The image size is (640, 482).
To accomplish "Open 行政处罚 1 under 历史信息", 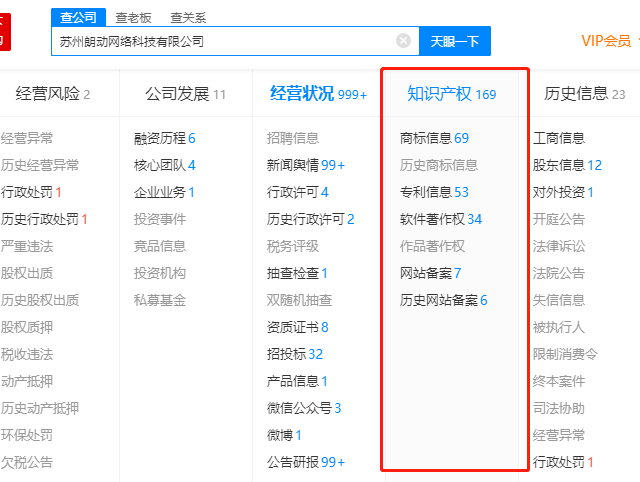I will pos(563,462).
